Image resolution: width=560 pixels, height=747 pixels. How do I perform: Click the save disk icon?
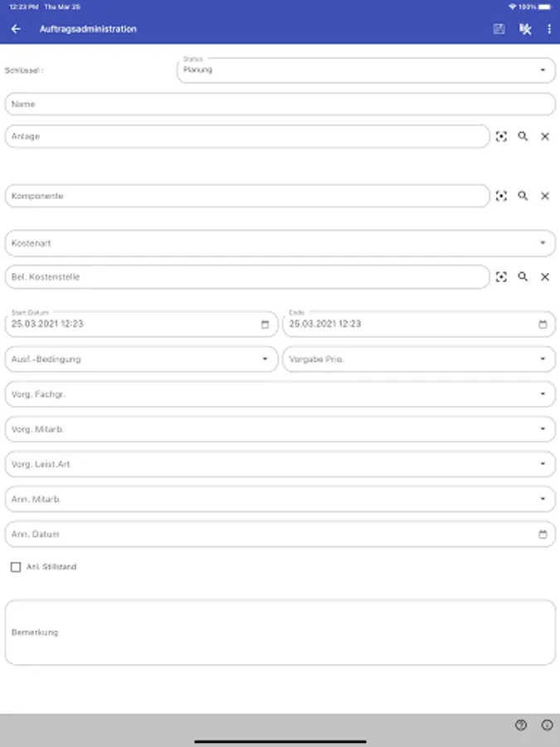point(499,29)
